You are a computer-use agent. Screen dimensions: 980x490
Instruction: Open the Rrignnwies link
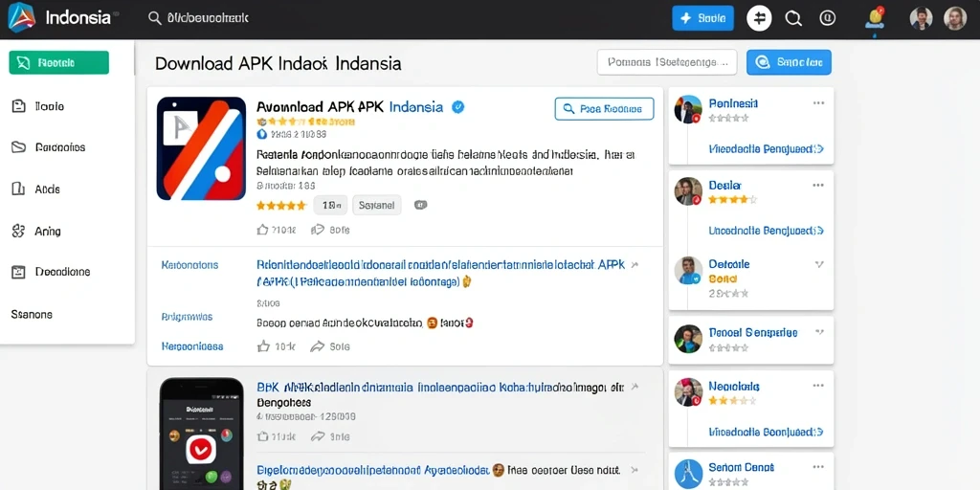pos(187,317)
